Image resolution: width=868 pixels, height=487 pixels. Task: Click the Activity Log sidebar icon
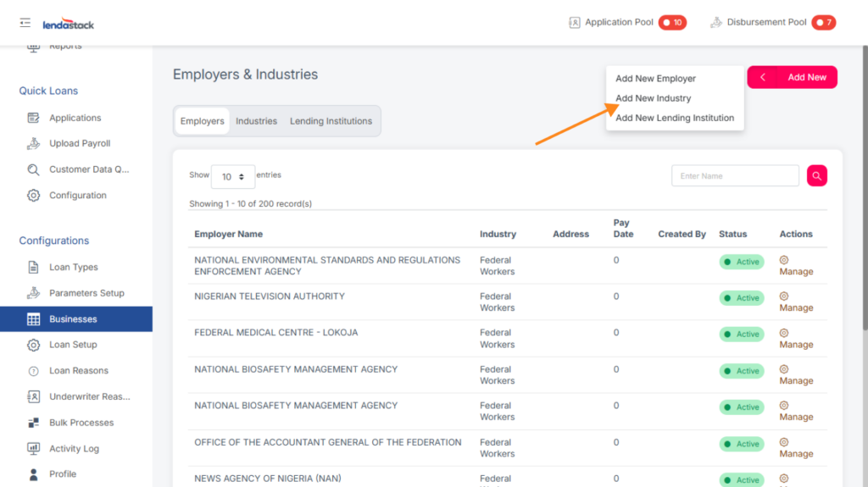[x=34, y=449]
